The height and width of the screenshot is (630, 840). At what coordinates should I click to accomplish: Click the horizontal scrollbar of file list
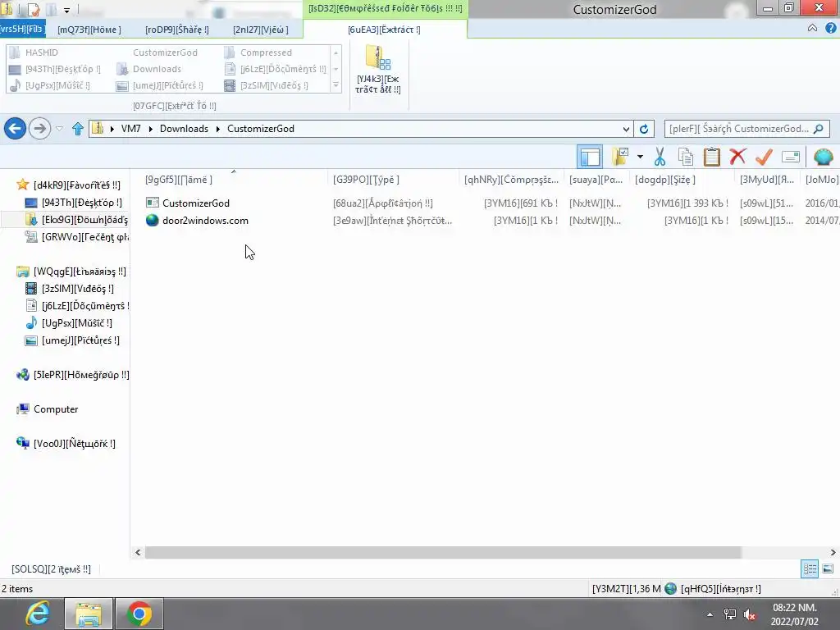click(443, 552)
